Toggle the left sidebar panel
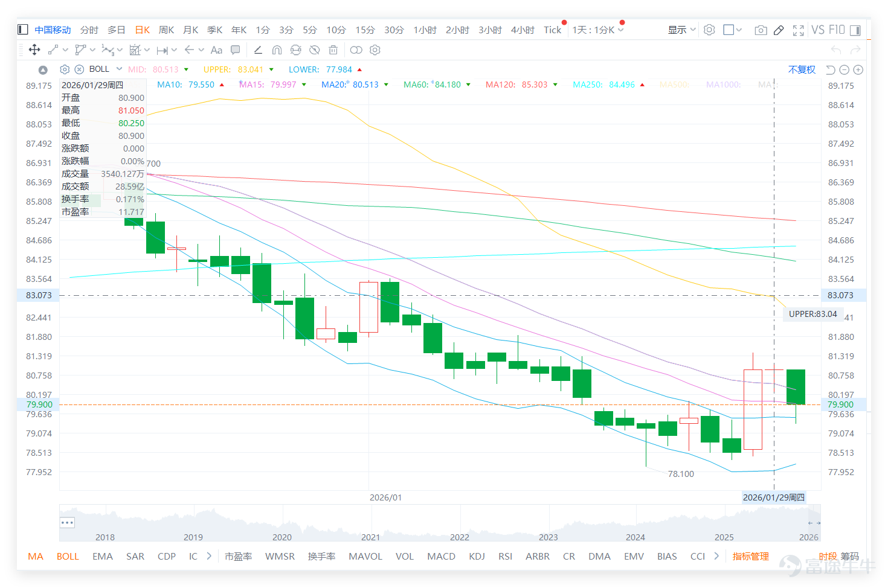 (23, 30)
